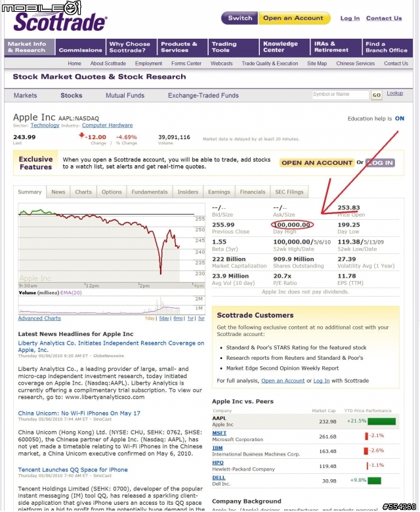Select the Stocks section

pos(71,95)
